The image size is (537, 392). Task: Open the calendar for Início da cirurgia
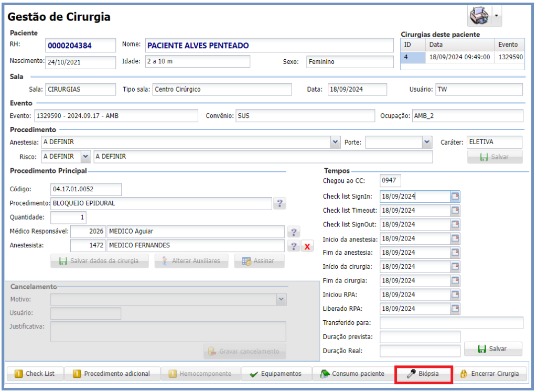(455, 266)
